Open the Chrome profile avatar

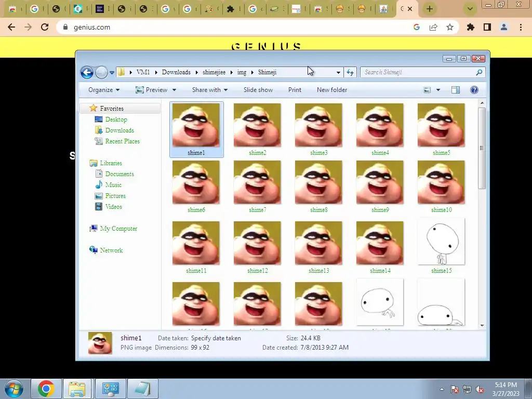click(x=504, y=27)
